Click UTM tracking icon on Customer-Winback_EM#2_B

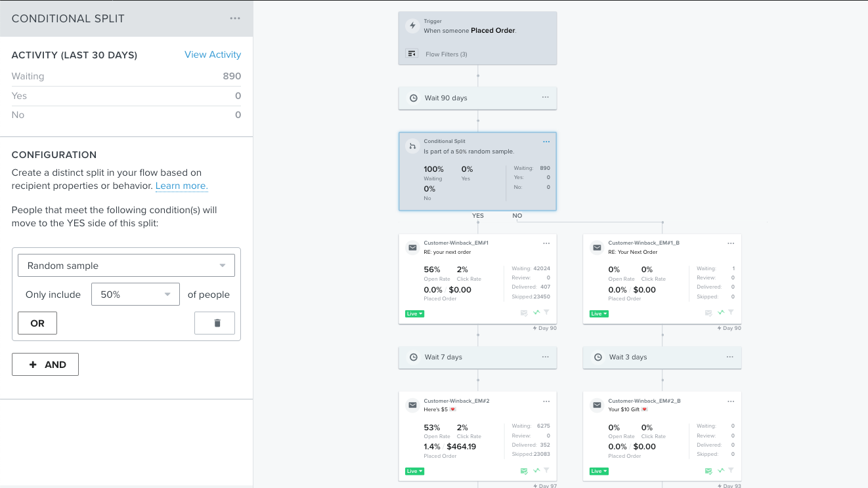pyautogui.click(x=721, y=470)
